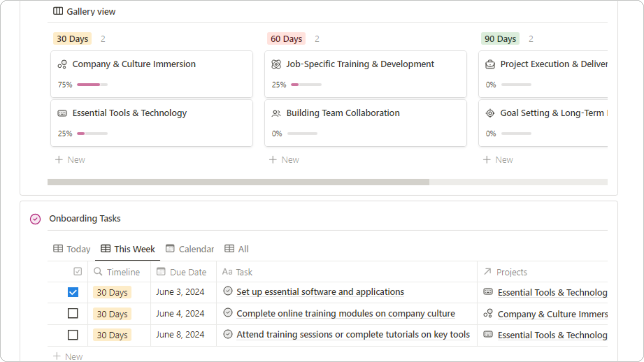This screenshot has width=644, height=362.
Task: Click Building Team Collaboration people icon
Action: coord(276,113)
